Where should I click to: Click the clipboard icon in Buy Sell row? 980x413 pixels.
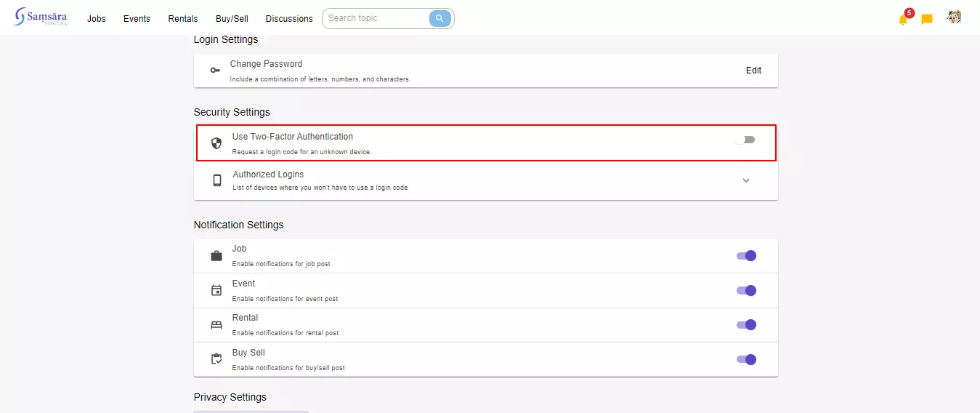216,359
